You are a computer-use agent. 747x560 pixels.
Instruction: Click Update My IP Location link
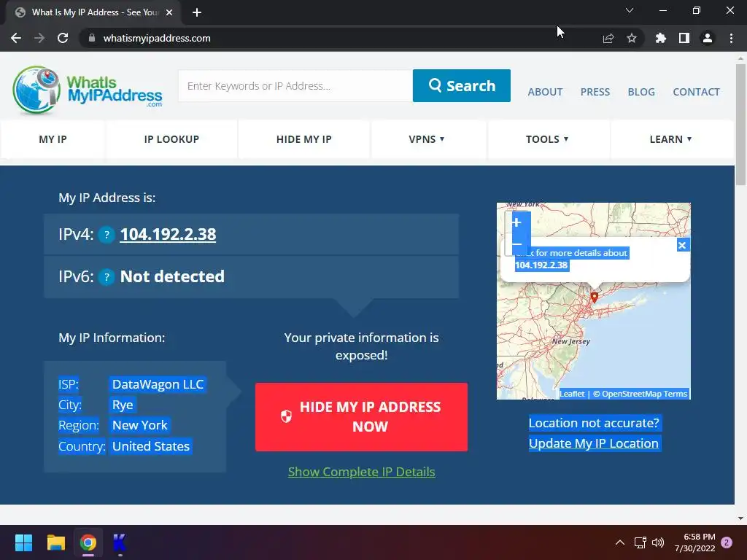[594, 443]
